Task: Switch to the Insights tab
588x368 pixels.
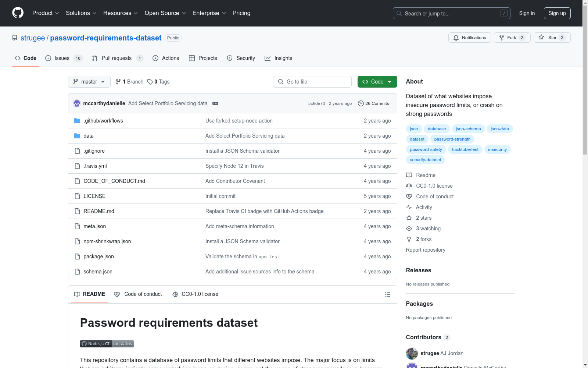Action: coord(279,58)
